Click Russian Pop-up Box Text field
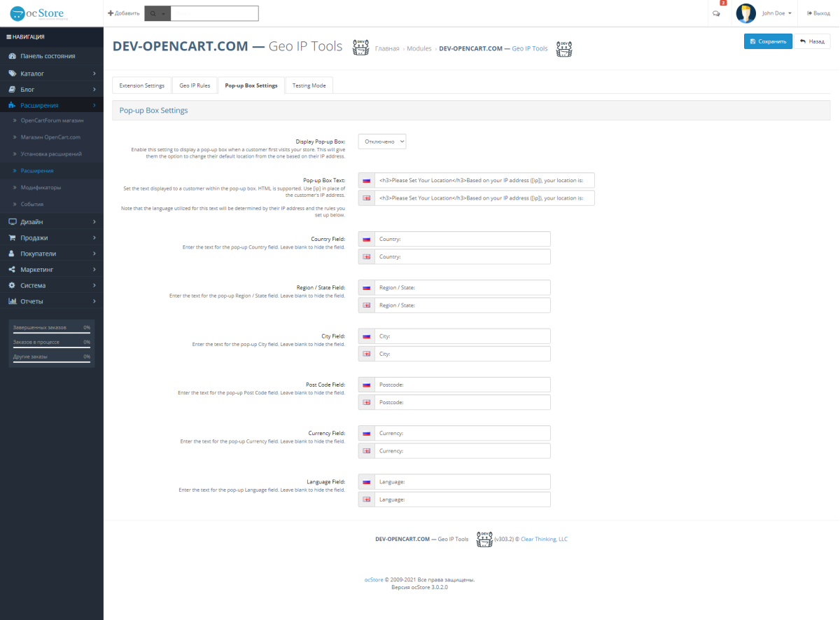Screen dimensions: 840x620 [x=484, y=180]
